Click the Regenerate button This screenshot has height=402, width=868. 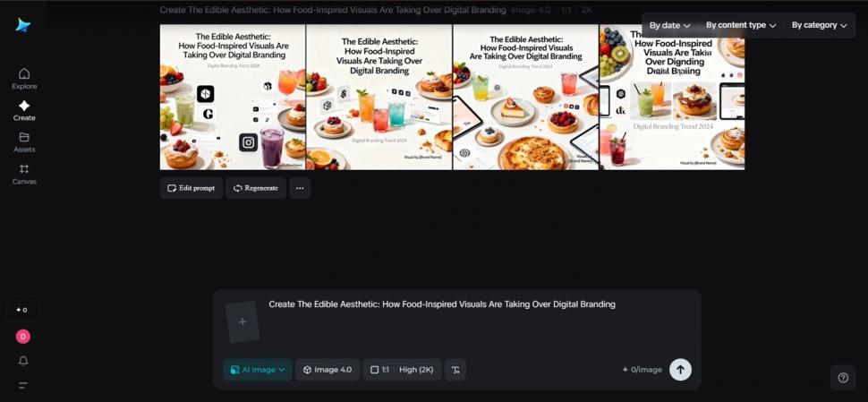pyautogui.click(x=256, y=188)
